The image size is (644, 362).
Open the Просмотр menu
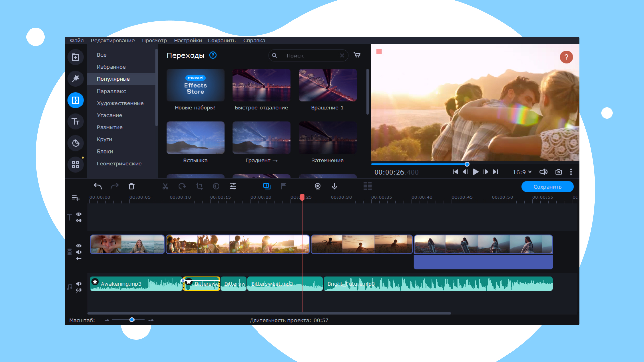pos(154,40)
